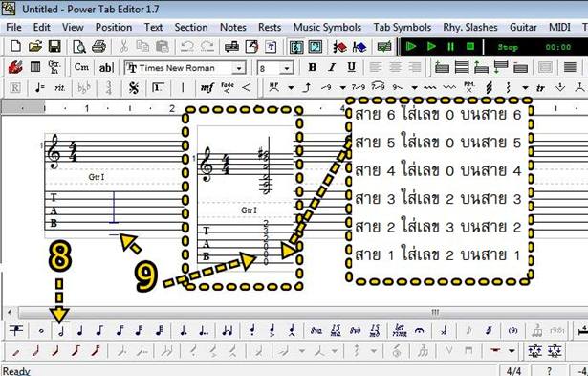Viewport: 588px width, 376px height.
Task: Click the fermata symbol icon
Action: click(x=420, y=331)
